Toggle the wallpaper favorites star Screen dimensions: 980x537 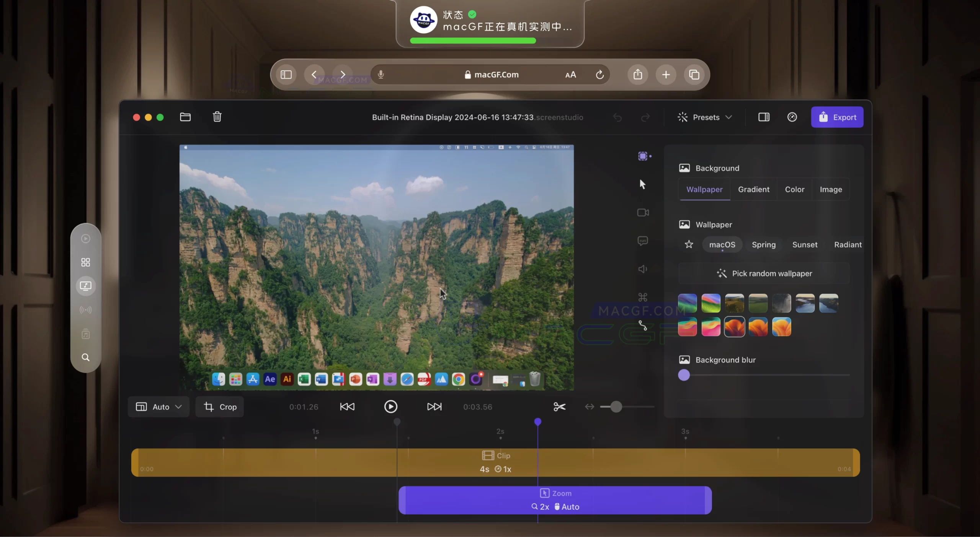click(688, 244)
